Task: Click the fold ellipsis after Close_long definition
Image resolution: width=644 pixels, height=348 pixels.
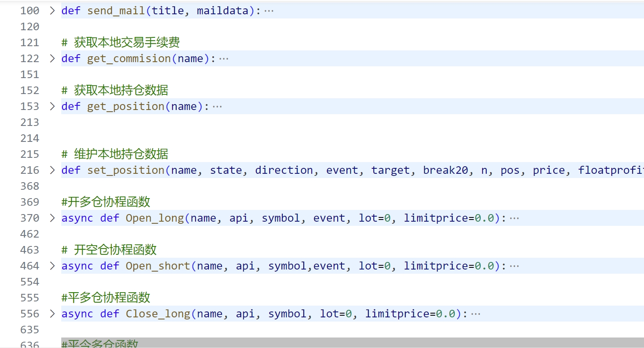Action: click(x=476, y=314)
